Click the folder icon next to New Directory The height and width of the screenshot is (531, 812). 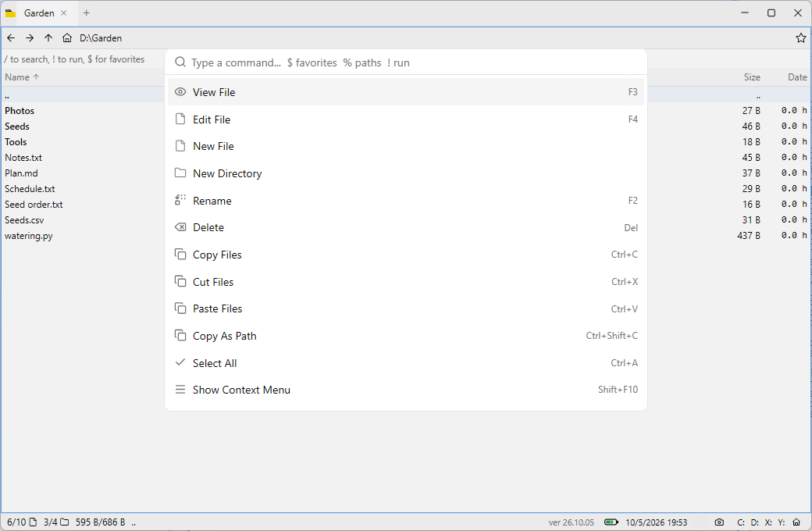180,173
